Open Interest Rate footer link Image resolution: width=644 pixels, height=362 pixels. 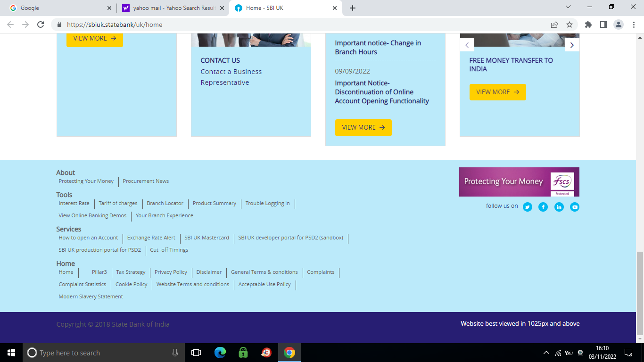tap(74, 203)
